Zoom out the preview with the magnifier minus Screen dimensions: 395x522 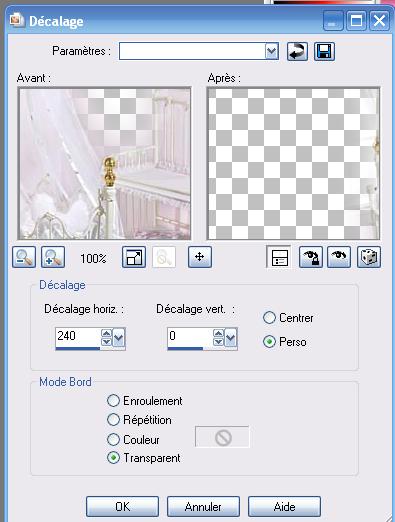[24, 257]
